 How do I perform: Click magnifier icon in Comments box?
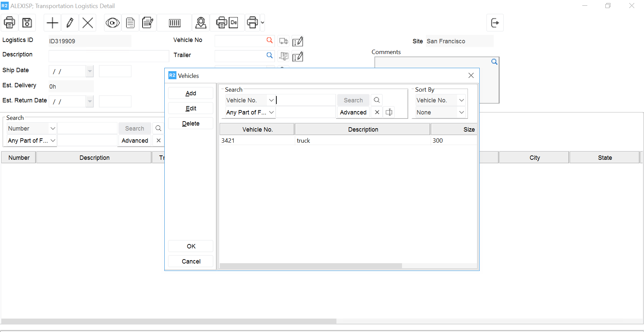tap(494, 62)
